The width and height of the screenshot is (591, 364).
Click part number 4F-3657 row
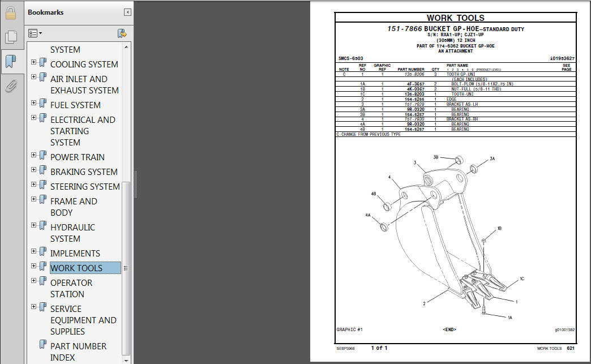(455, 84)
